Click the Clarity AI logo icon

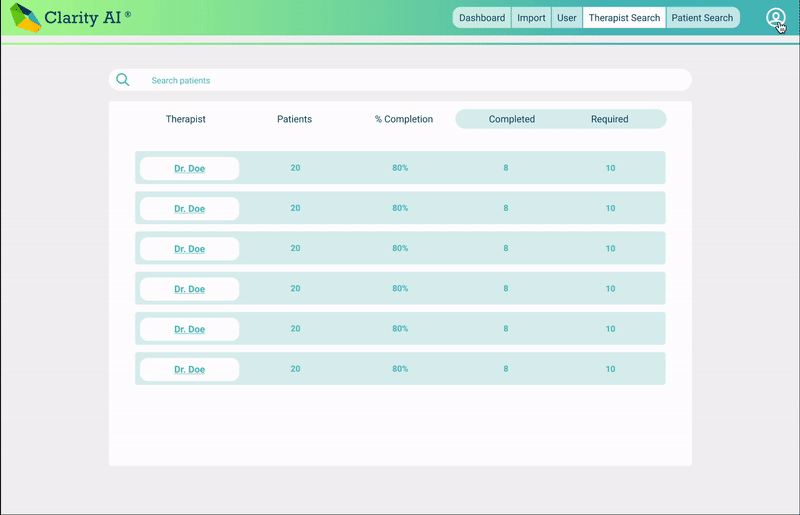click(26, 18)
